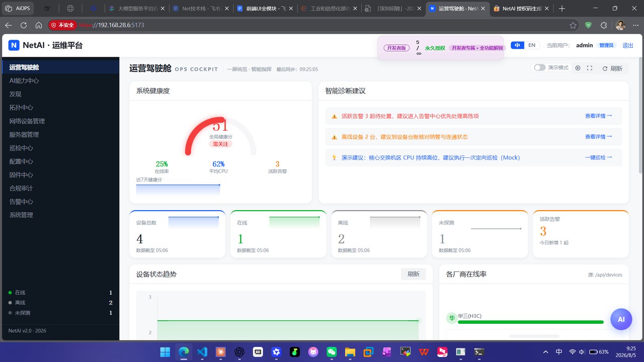Show hidden system tray icons chevron
Image resolution: width=644 pixels, height=362 pixels.
pyautogui.click(x=546, y=352)
